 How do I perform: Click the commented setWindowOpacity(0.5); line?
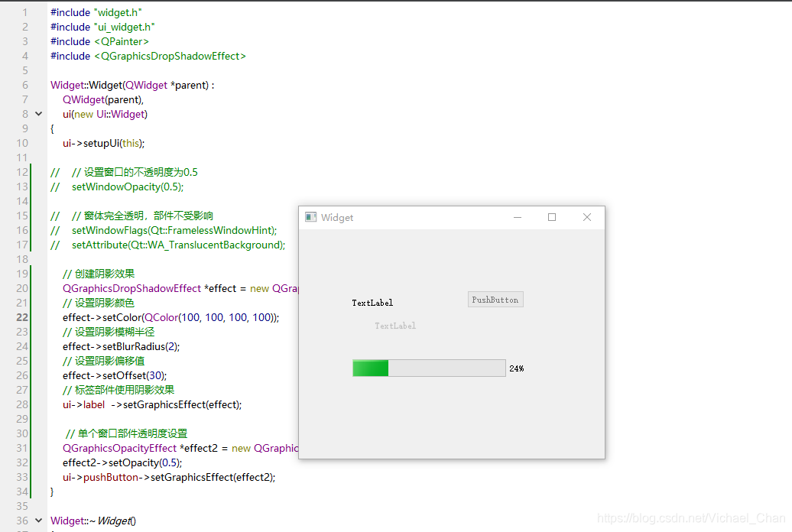coord(117,187)
